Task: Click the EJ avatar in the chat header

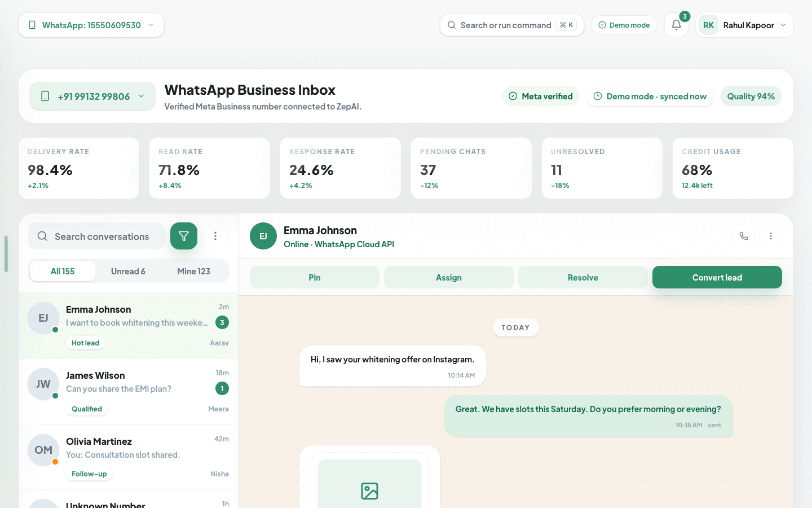Action: 263,236
